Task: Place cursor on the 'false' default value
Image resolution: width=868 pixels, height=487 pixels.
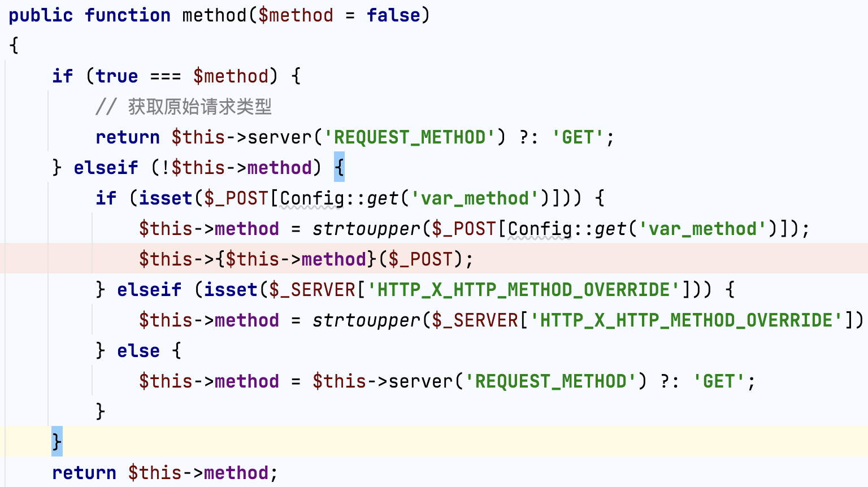Action: (x=393, y=15)
